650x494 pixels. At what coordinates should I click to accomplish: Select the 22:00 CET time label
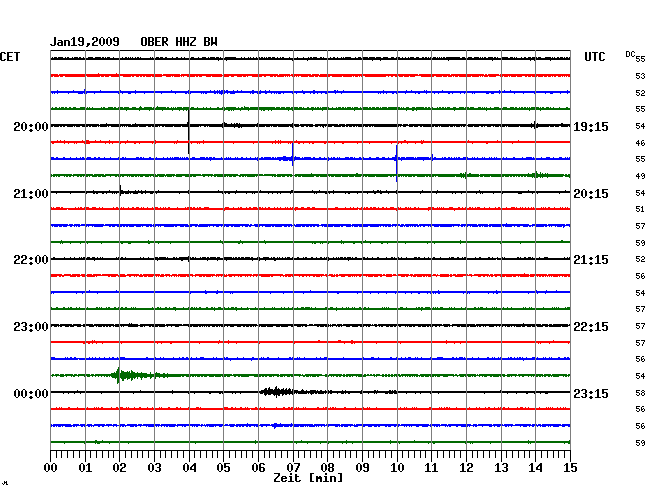[31, 260]
